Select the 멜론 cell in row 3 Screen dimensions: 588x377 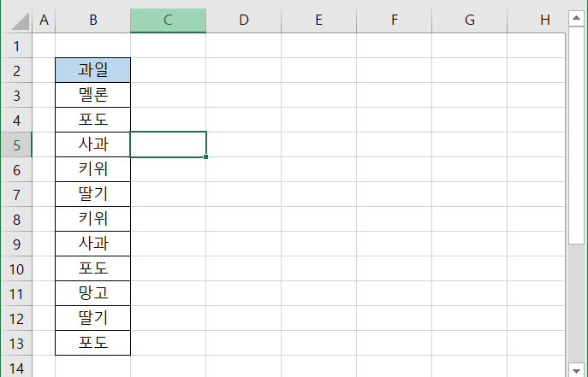pyautogui.click(x=93, y=95)
